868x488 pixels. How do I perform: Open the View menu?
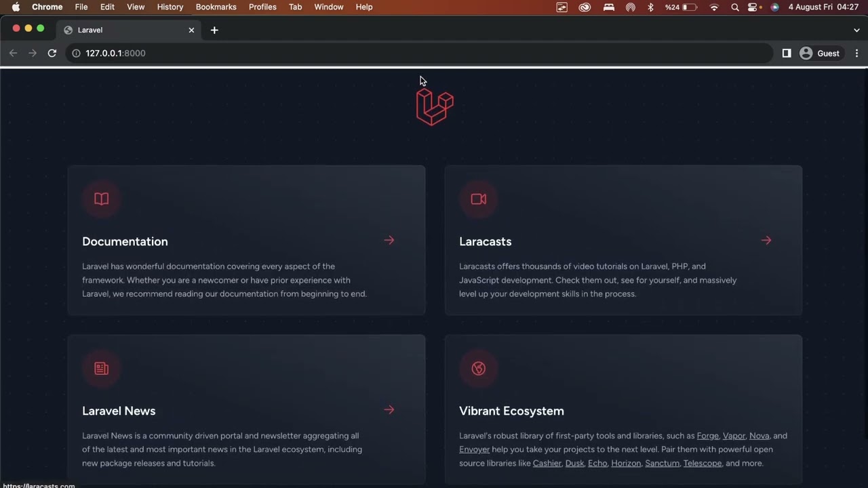[x=136, y=7]
